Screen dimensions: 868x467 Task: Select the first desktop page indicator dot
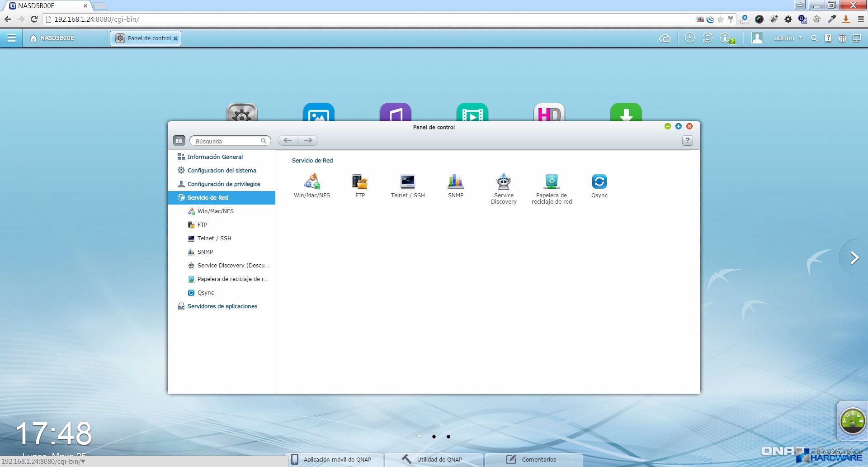[420, 436]
